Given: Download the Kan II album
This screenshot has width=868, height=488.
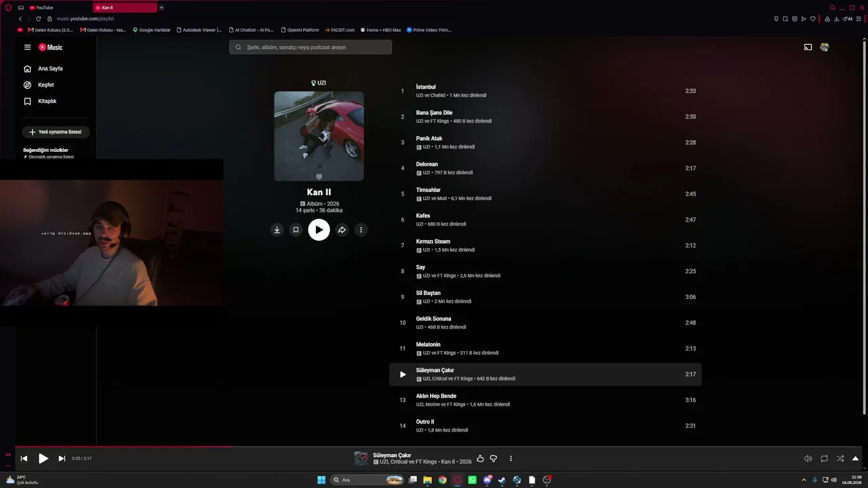Looking at the screenshot, I should tap(277, 230).
